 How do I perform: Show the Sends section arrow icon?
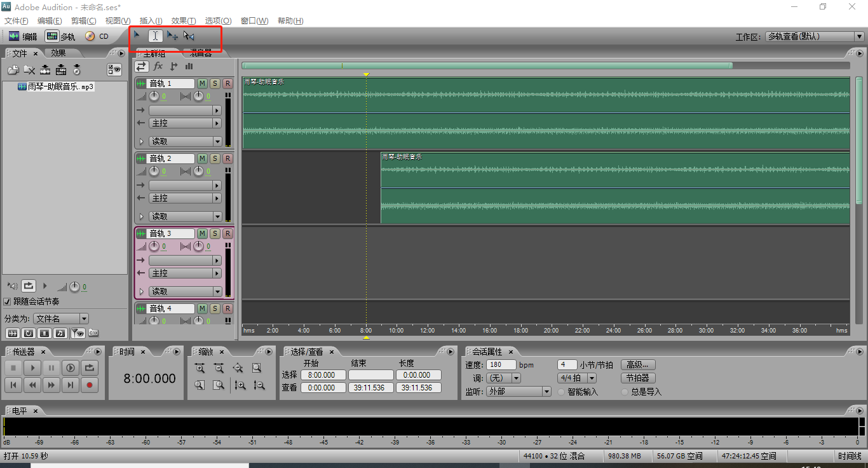click(173, 66)
